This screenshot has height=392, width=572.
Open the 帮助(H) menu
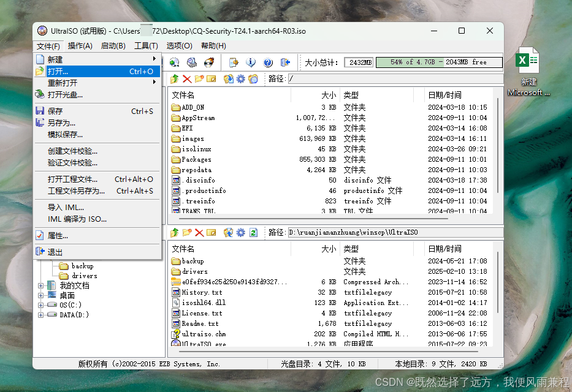[x=213, y=46]
